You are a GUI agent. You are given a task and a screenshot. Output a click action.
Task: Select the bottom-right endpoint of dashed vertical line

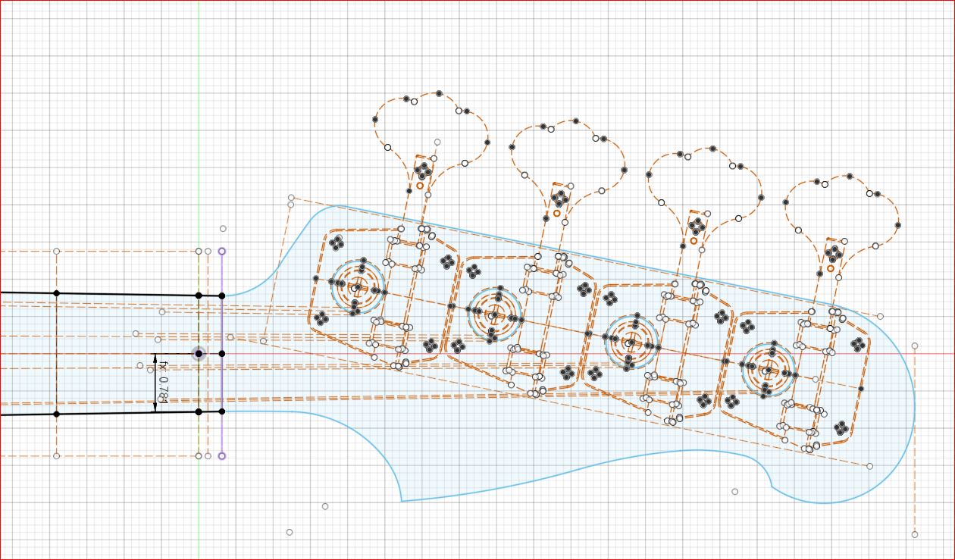pyautogui.click(x=915, y=534)
